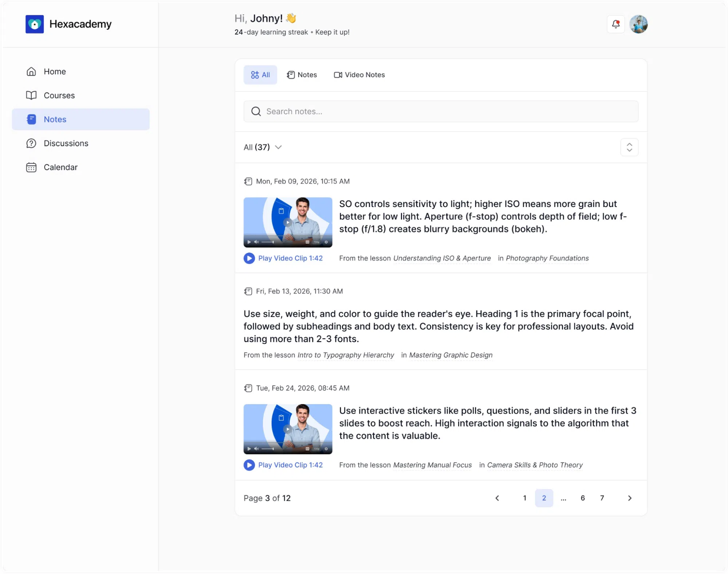Viewport: 728px width, 574px height.
Task: Click the Notes sidebar icon
Action: point(31,119)
